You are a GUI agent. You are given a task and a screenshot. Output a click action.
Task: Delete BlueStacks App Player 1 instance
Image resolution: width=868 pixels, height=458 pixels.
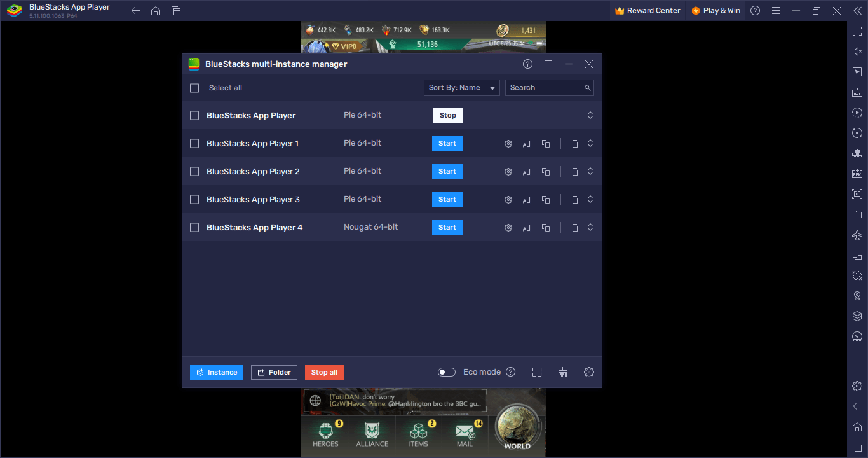pyautogui.click(x=575, y=144)
